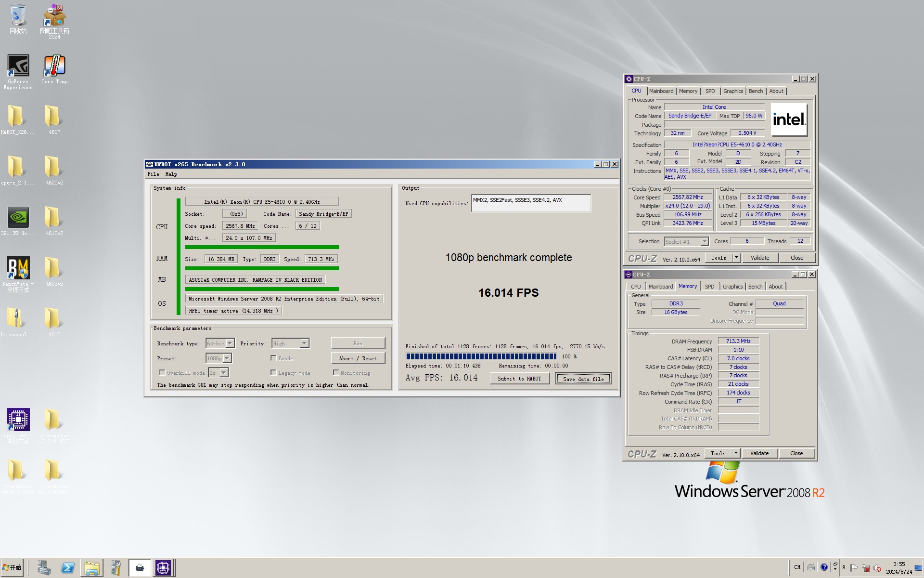Open File menu in HWBOT x265
924x578 pixels.
tap(153, 174)
